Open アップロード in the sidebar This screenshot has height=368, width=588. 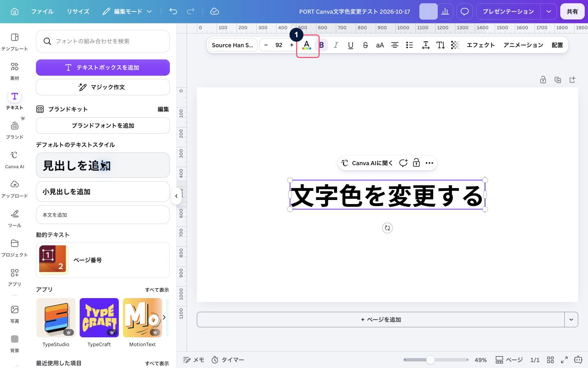click(x=15, y=189)
